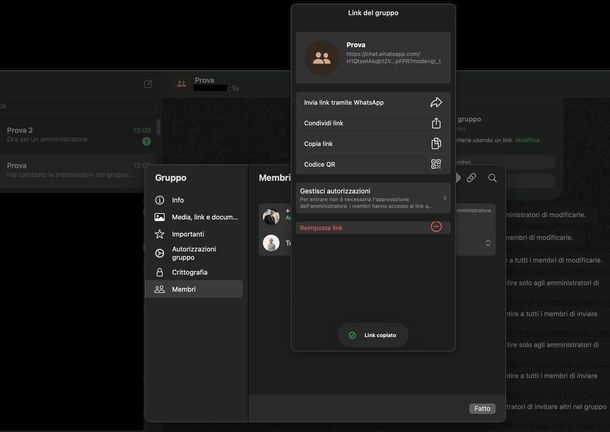Click the new chat compose icon

tap(148, 84)
